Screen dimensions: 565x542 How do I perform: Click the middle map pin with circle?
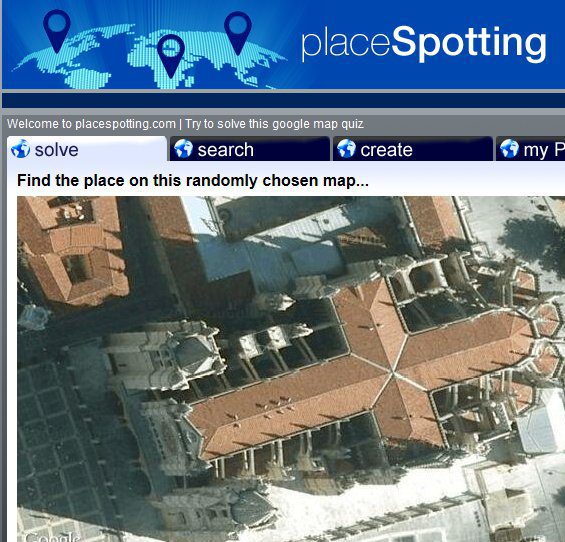pyautogui.click(x=171, y=56)
